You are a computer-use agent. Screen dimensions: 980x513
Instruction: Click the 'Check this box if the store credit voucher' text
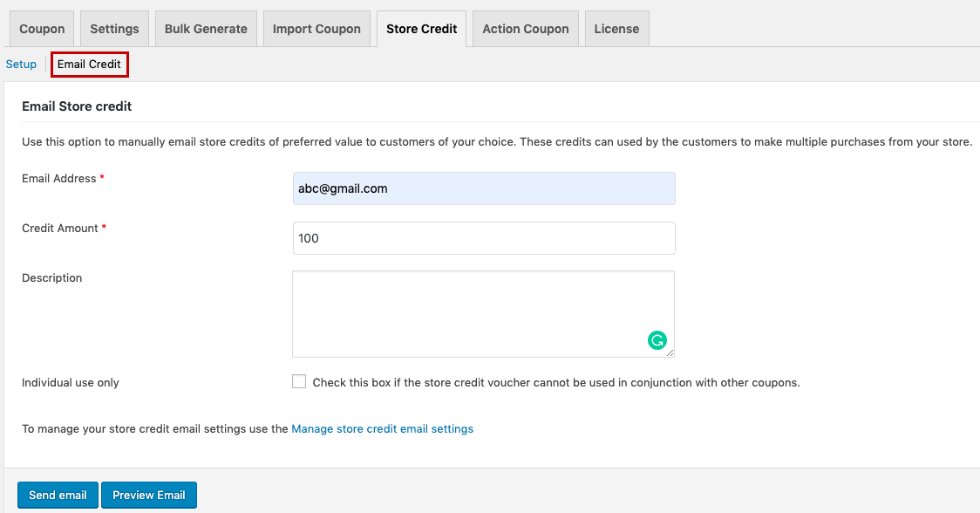coord(556,382)
